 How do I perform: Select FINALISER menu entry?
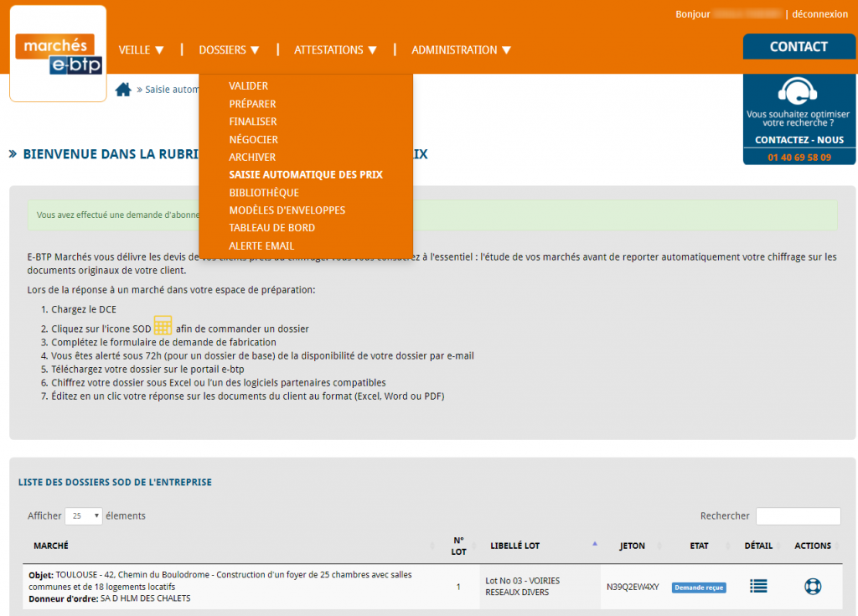[253, 122]
